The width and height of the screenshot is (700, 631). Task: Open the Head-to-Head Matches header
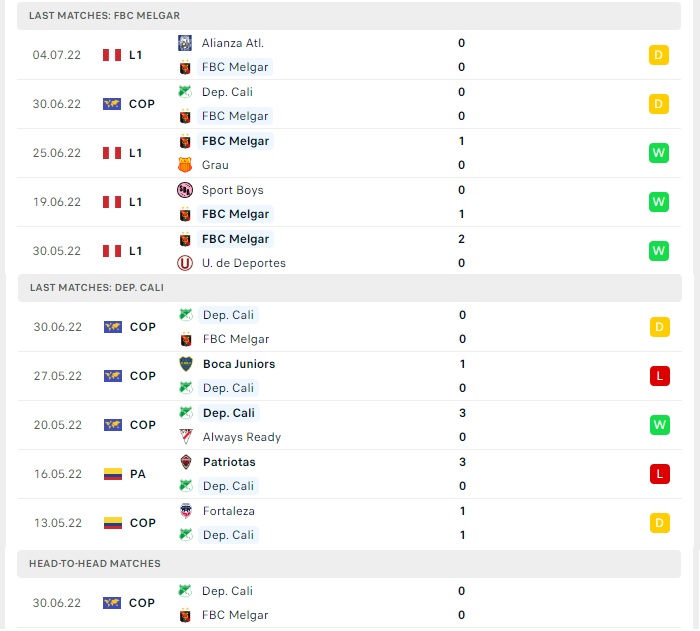click(x=349, y=564)
